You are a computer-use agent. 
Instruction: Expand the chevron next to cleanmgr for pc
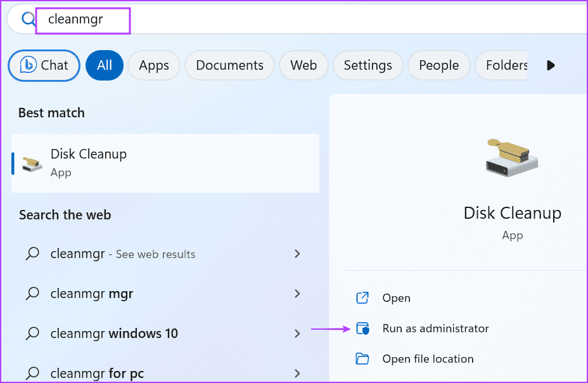[x=297, y=373]
